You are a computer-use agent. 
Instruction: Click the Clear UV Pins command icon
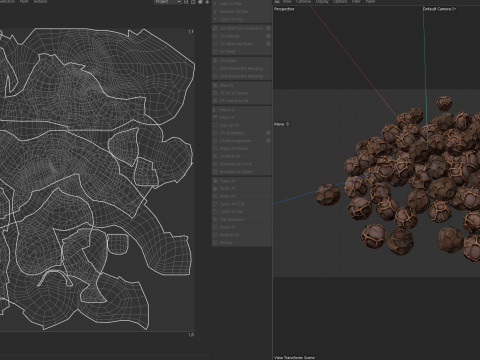(215, 19)
